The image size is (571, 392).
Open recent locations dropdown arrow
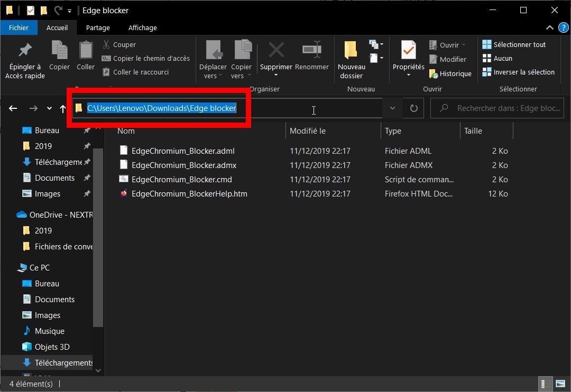pyautogui.click(x=49, y=108)
